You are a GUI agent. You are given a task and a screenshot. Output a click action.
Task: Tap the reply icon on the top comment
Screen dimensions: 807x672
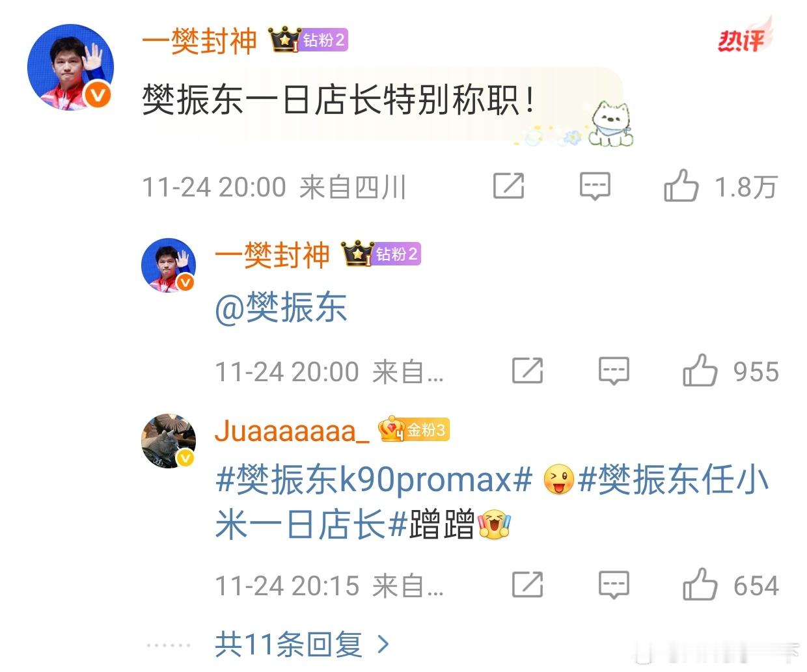595,187
